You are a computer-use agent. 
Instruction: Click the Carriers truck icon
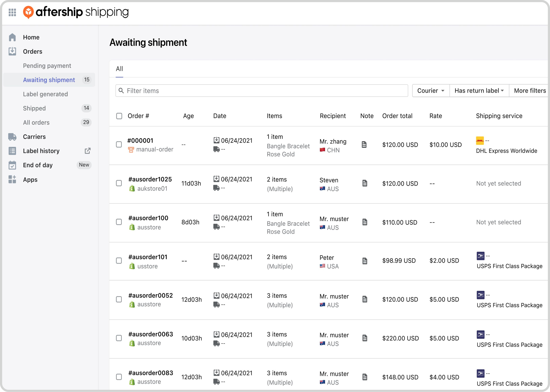(x=12, y=137)
